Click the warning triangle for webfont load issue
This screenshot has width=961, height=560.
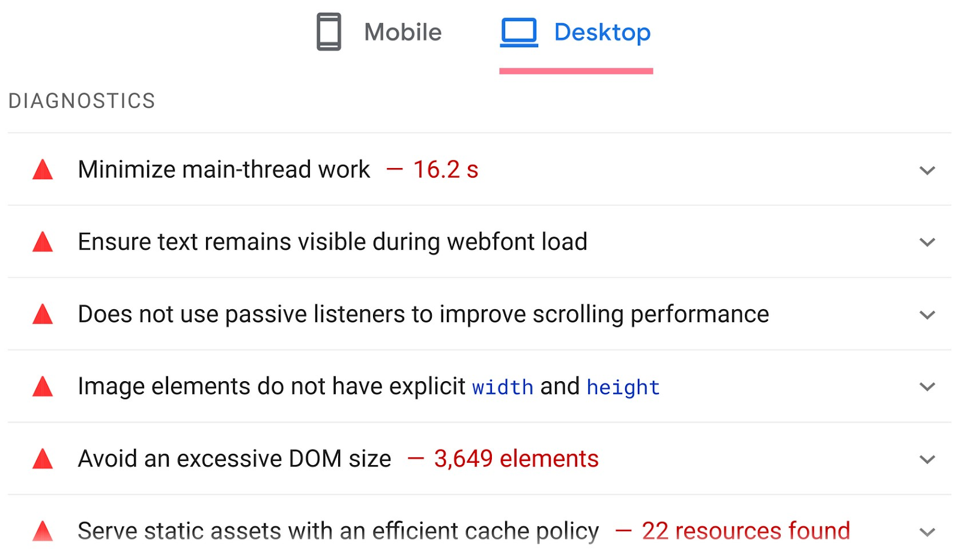point(42,242)
